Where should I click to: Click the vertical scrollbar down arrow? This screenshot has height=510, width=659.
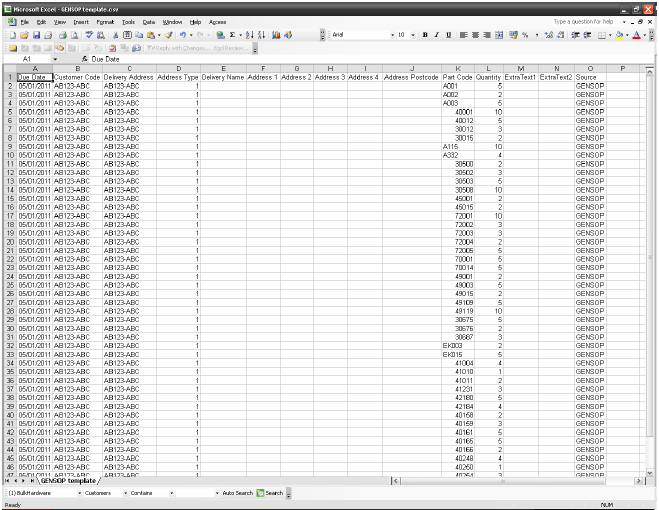(x=650, y=473)
